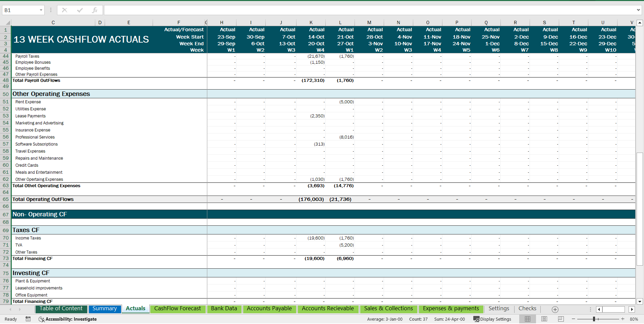The width and height of the screenshot is (644, 324).
Task: Click the 13 WEEK CASHFLOW ACTUALS title
Action: coord(81,40)
